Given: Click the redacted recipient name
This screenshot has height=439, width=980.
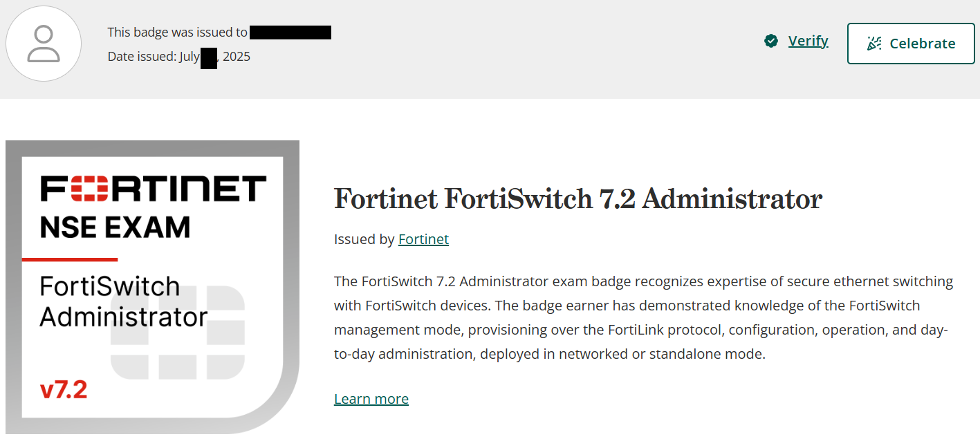Looking at the screenshot, I should click(x=290, y=32).
